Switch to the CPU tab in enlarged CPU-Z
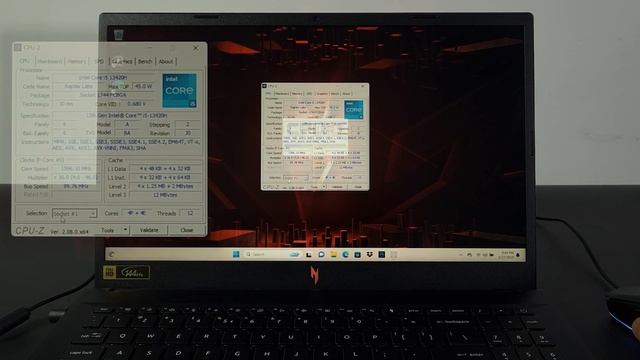This screenshot has height=360, width=640. point(24,61)
